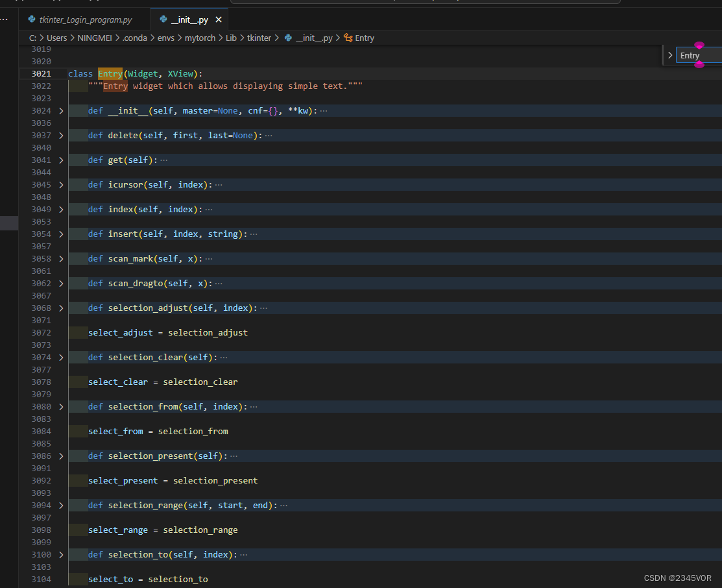Expand folded __init__ method at line 3024

coord(61,110)
